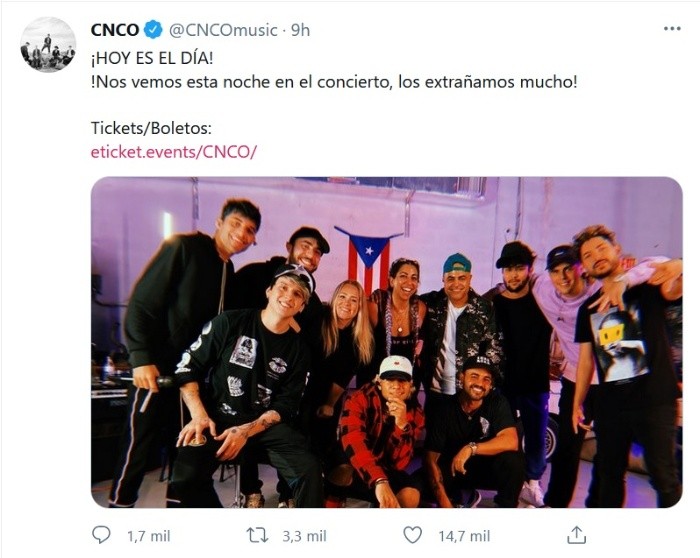The width and height of the screenshot is (700, 558).
Task: Click the 1,7 mil reply count
Action: pyautogui.click(x=150, y=536)
